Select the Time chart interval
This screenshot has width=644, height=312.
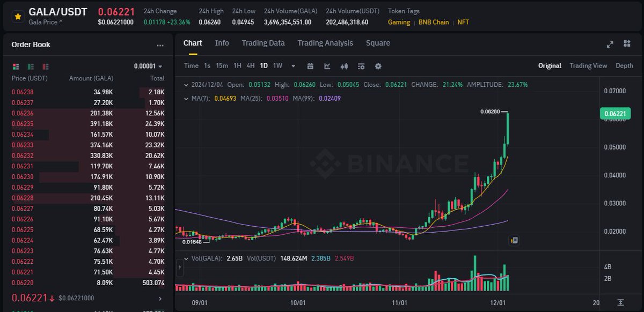pyautogui.click(x=191, y=66)
